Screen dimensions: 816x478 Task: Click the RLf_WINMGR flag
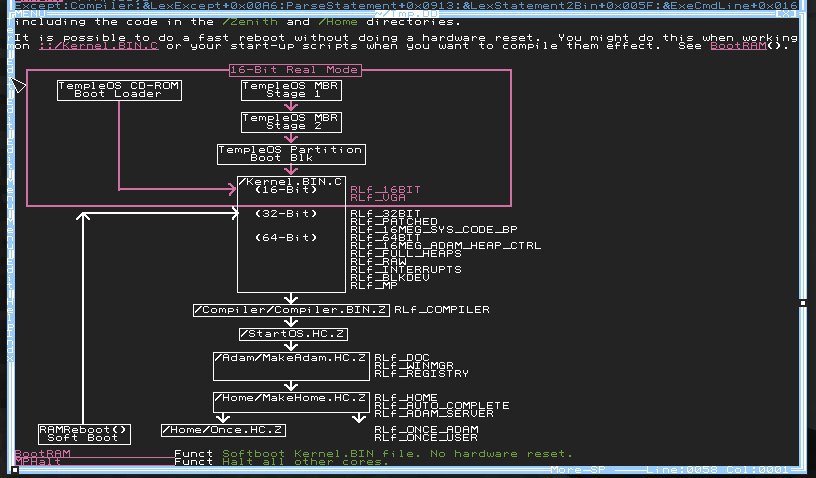point(414,366)
